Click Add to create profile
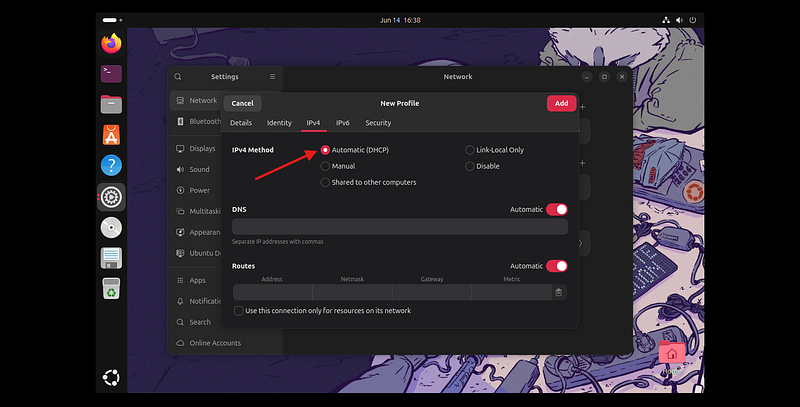The image size is (800, 407). point(561,104)
